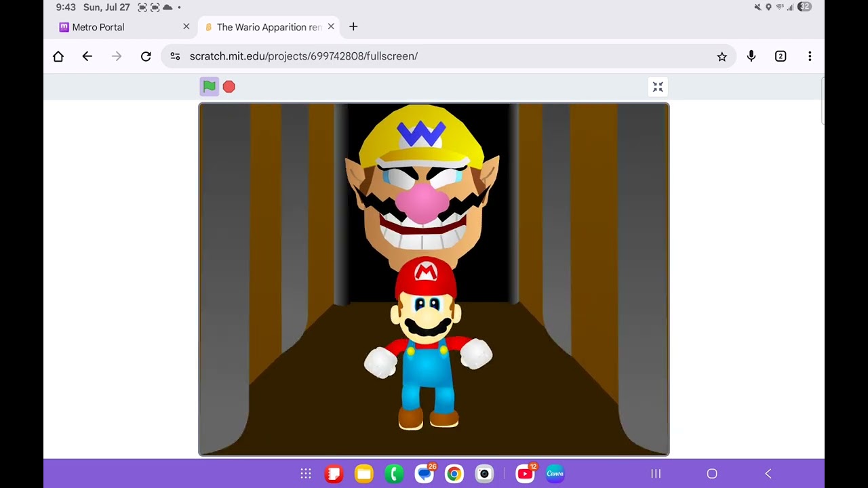868x488 pixels.
Task: Close the Metro Portal tab
Action: pyautogui.click(x=186, y=26)
